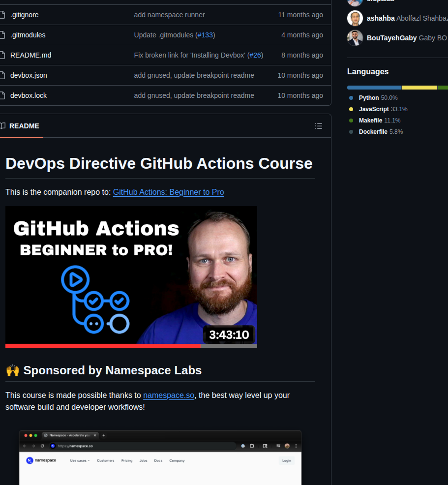Image resolution: width=448 pixels, height=485 pixels.
Task: Click the '8 months ago' timestamp
Action: pos(302,55)
